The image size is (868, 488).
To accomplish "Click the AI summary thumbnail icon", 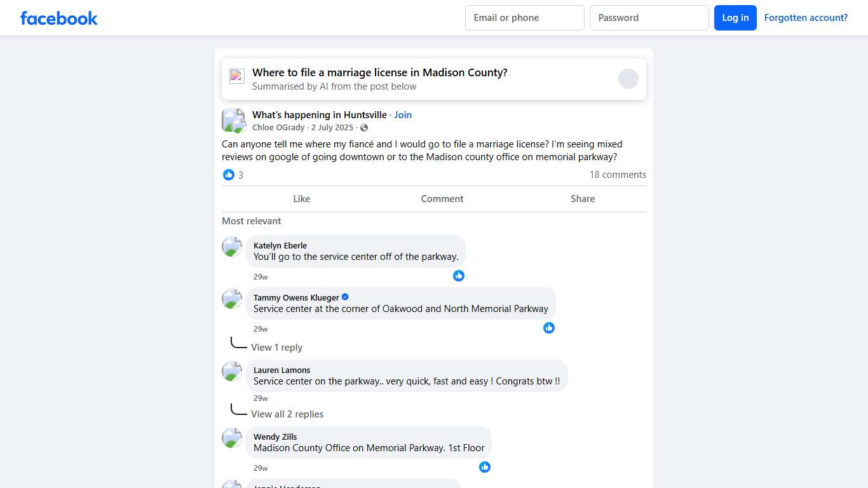I will click(x=236, y=76).
